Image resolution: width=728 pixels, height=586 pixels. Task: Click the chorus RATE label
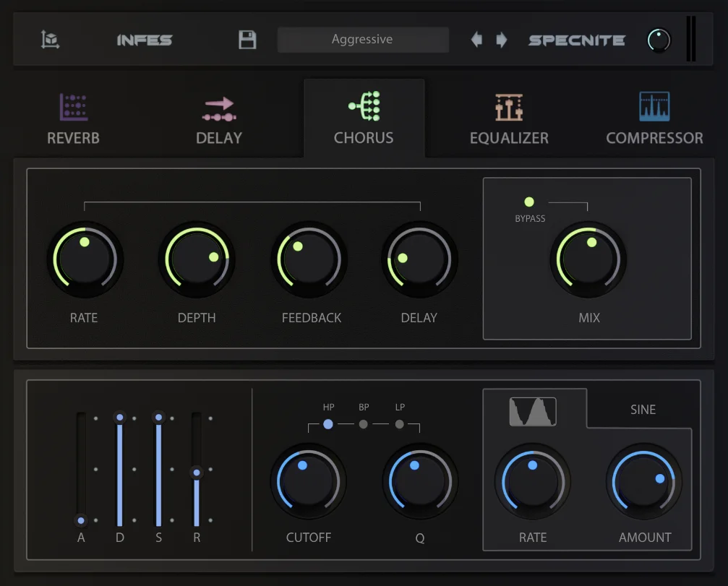click(84, 318)
